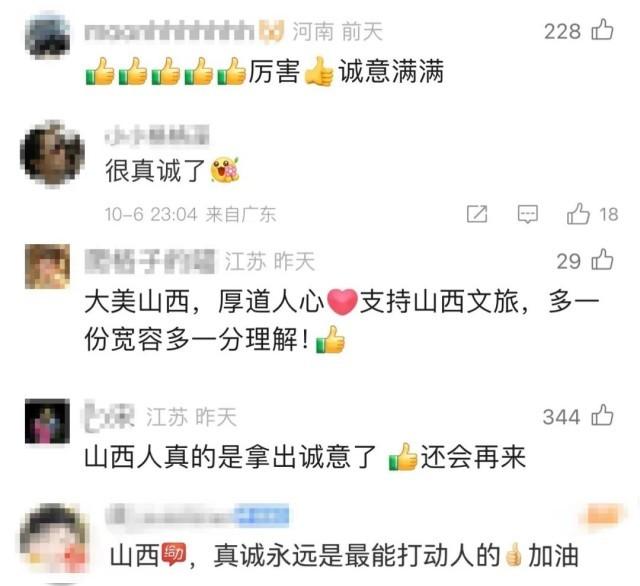Open the Henan commenter's avatar
Viewport: 640px width, 586px height.
[47, 35]
